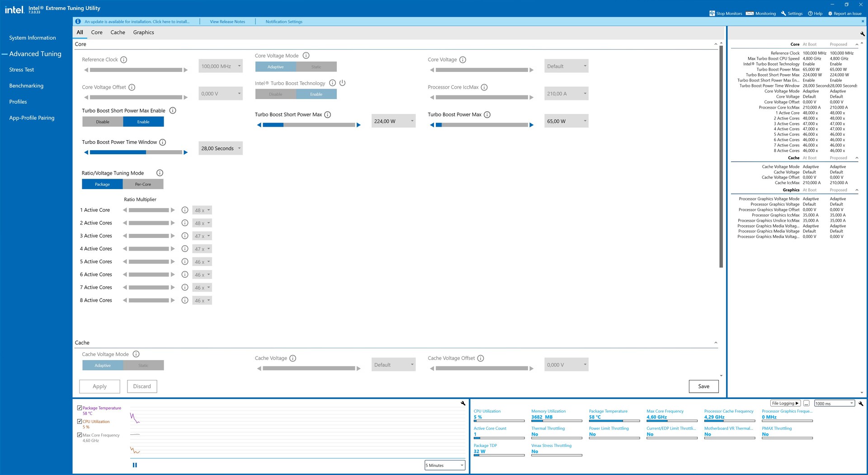868x475 pixels.
Task: Show info for 8 Active Cores ratio
Action: click(x=185, y=300)
